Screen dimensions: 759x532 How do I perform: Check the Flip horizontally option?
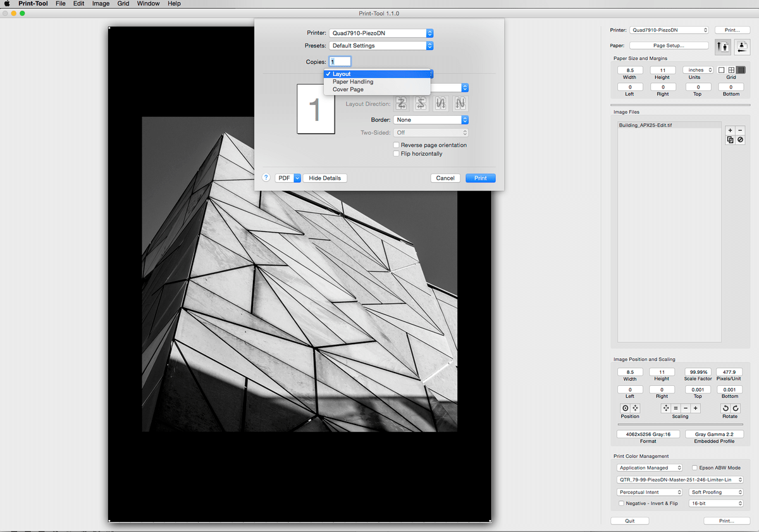396,154
